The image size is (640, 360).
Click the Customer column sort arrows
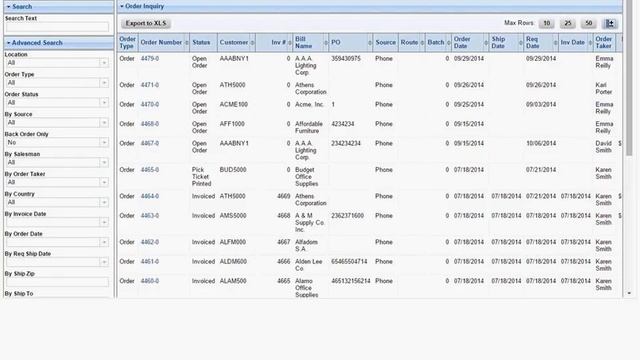(x=252, y=43)
